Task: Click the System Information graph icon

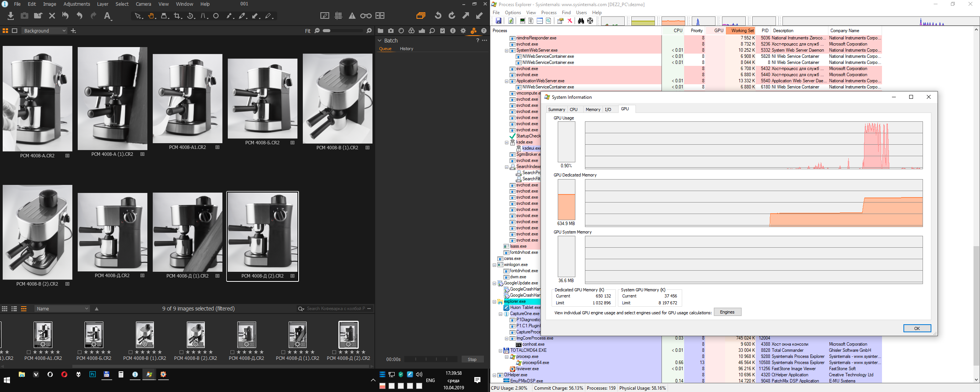Action: [523, 21]
